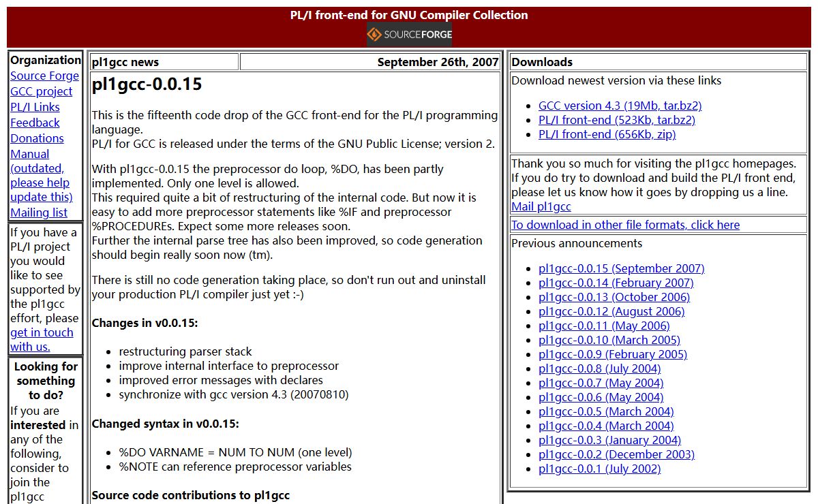Click '%DO VARNAME = NUM TO NUM' bullet
The height and width of the screenshot is (504, 818).
pyautogui.click(x=235, y=452)
